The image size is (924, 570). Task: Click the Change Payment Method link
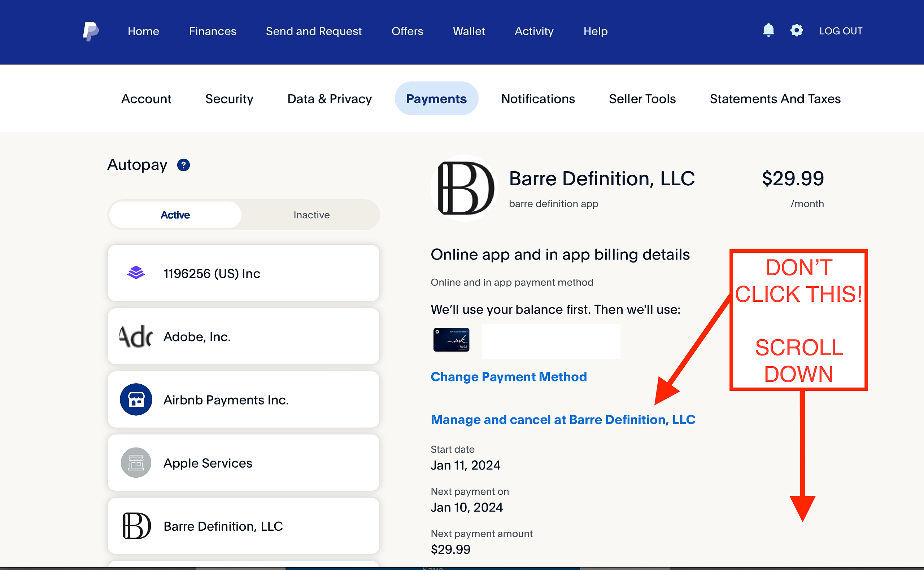pos(509,377)
